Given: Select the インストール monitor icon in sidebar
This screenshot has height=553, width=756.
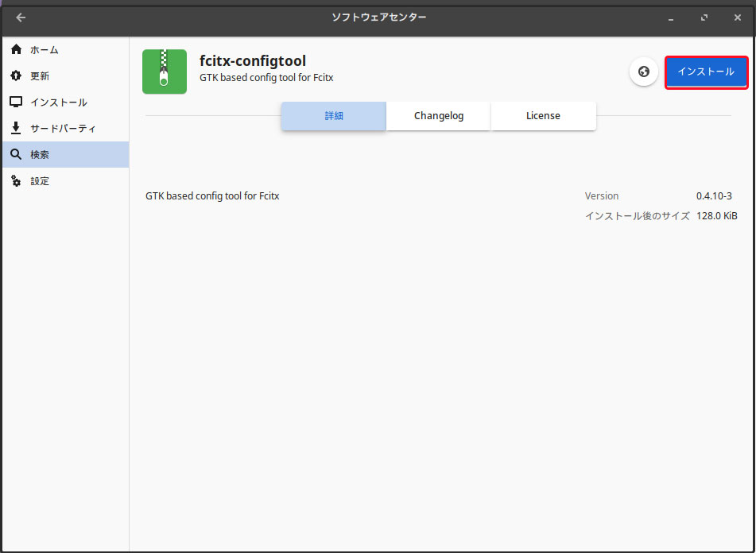Looking at the screenshot, I should pos(16,102).
